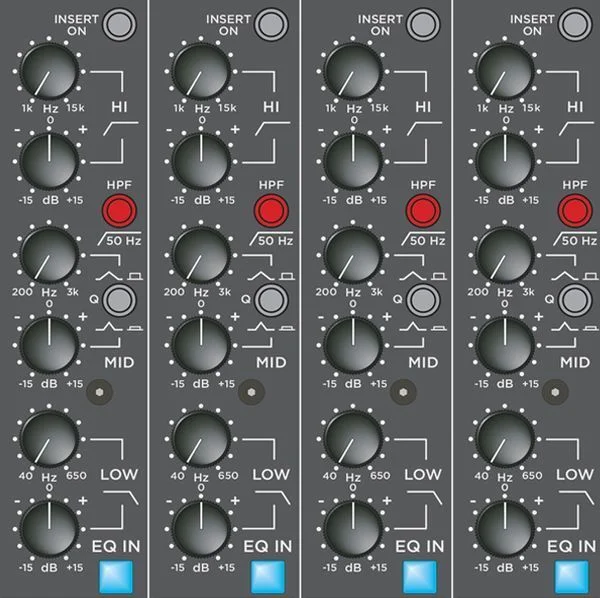Click high-shelf curve icon on first channel
Viewport: 600px width, 598px height.
point(121,129)
